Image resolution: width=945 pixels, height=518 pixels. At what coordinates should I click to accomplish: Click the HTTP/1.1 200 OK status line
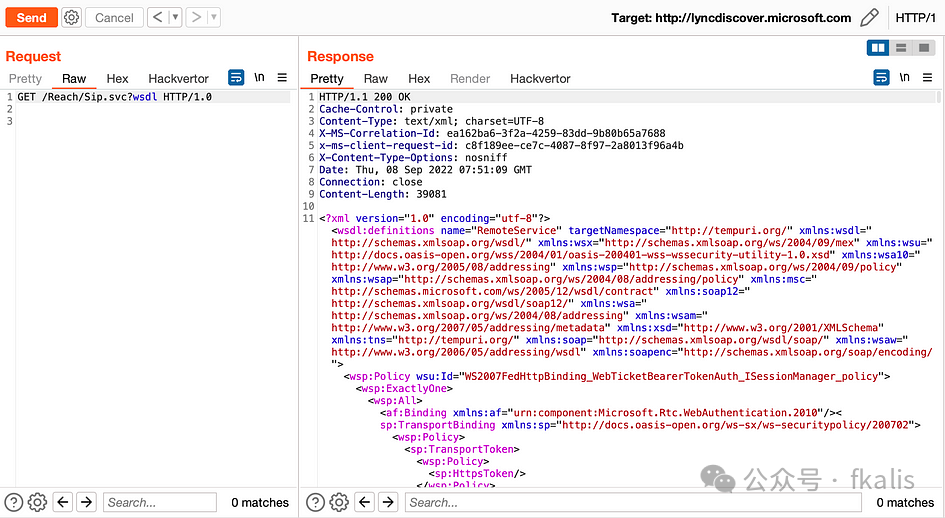click(365, 96)
